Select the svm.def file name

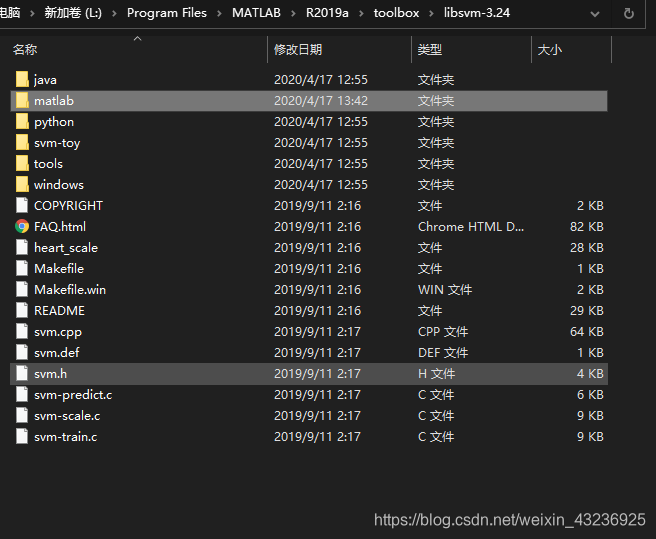pyautogui.click(x=57, y=352)
